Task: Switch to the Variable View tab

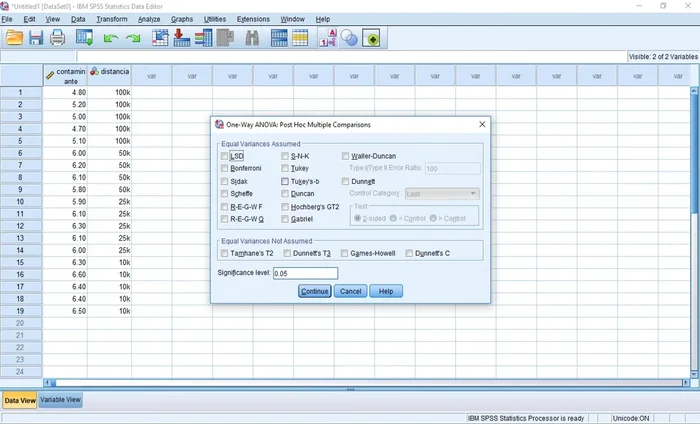Action: (60, 400)
